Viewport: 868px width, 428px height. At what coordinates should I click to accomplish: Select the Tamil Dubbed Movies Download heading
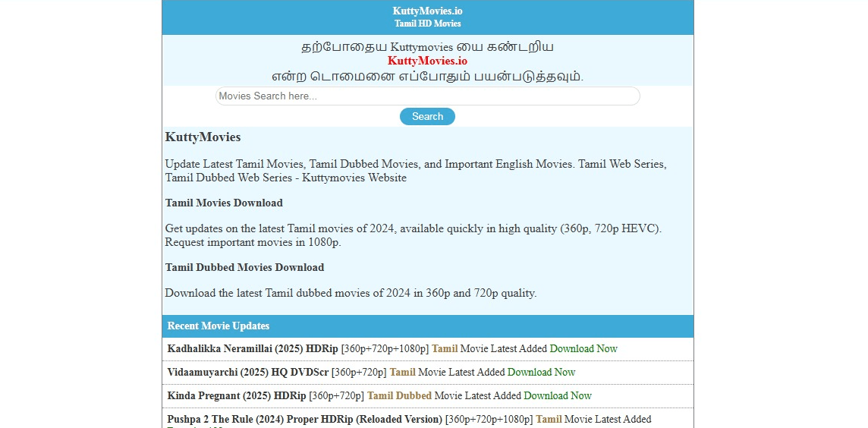coord(244,268)
